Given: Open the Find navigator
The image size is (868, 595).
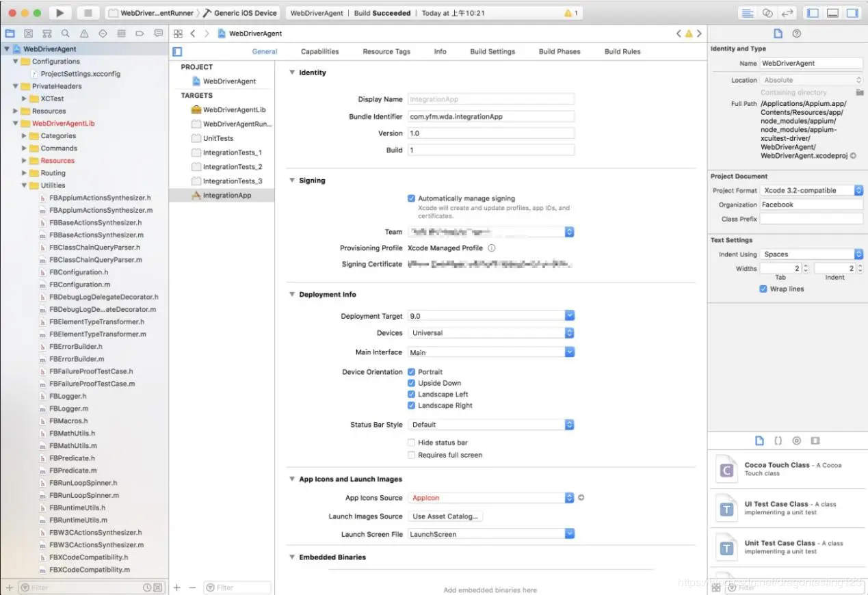Looking at the screenshot, I should [x=65, y=33].
